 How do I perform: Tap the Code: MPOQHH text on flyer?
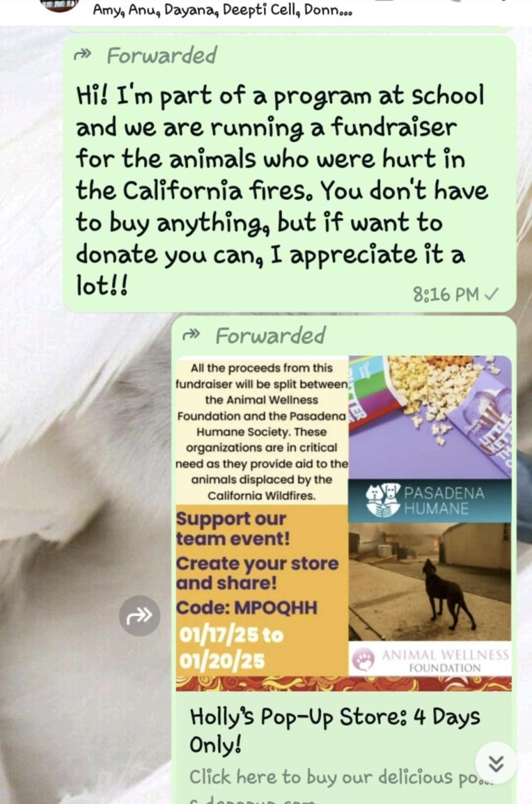tap(247, 608)
